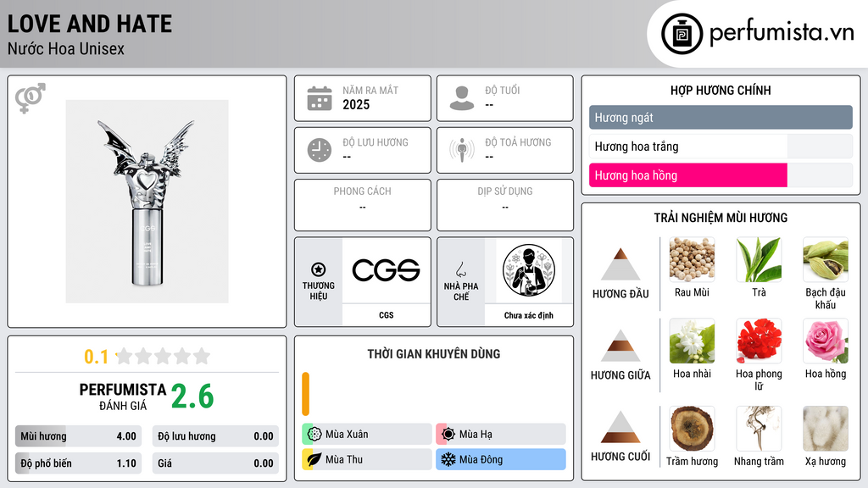
Task: Open the Hoa hồng note image
Action: click(826, 341)
